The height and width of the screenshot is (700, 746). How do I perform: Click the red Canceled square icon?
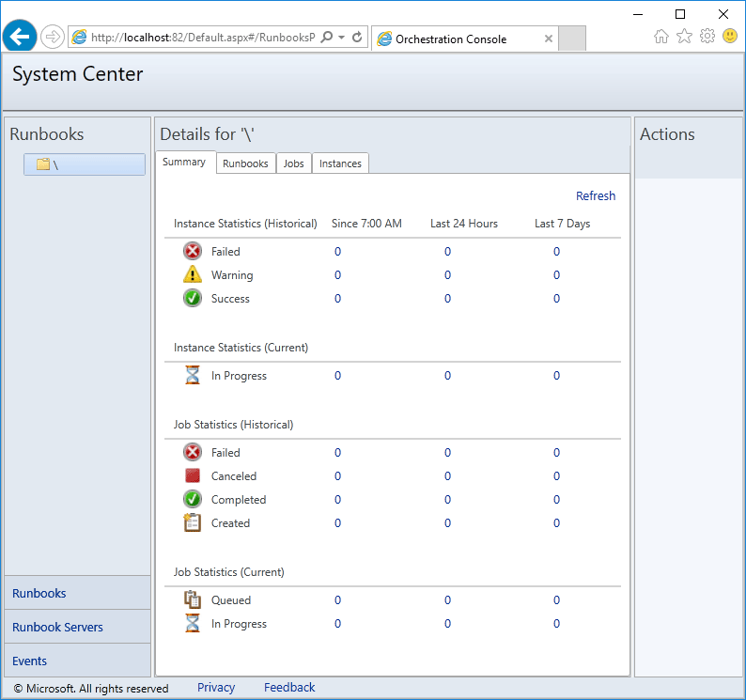(193, 475)
